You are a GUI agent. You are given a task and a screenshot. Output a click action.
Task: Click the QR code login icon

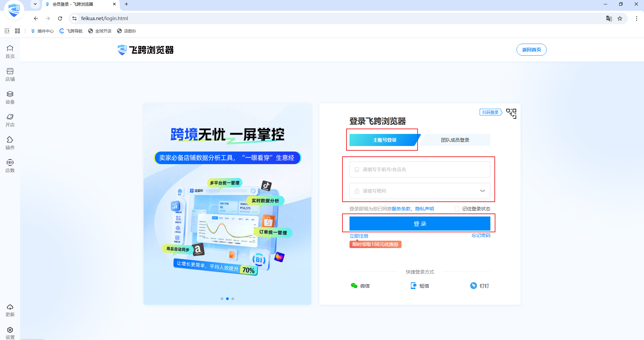tap(511, 113)
